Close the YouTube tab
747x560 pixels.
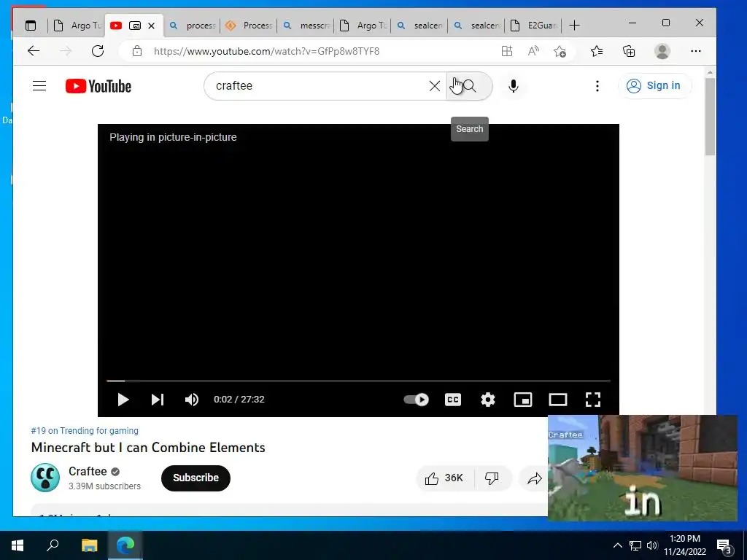coord(152,26)
